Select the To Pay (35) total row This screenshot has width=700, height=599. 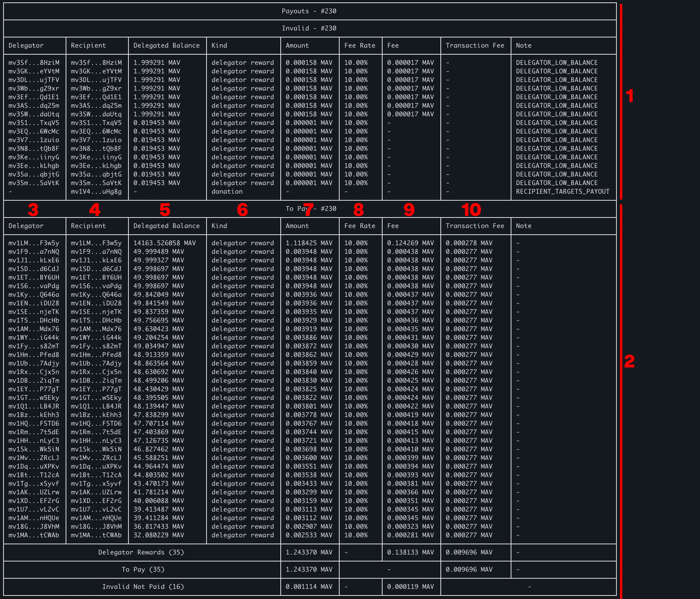click(x=143, y=569)
